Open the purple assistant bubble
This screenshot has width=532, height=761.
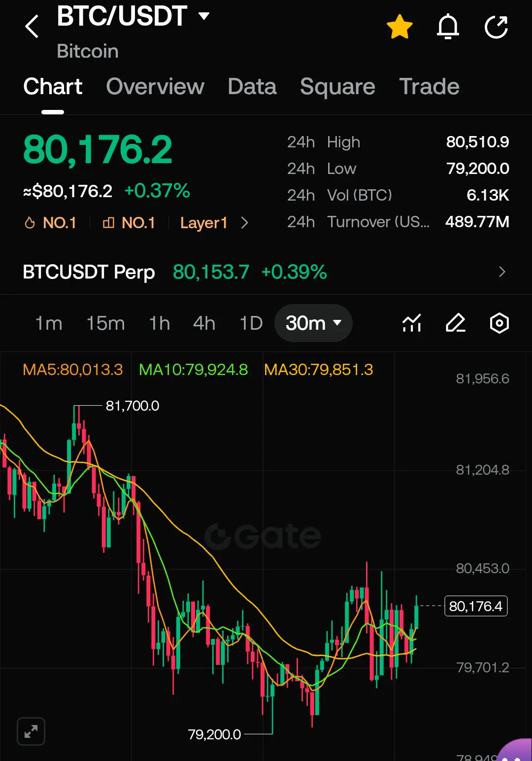point(515,750)
